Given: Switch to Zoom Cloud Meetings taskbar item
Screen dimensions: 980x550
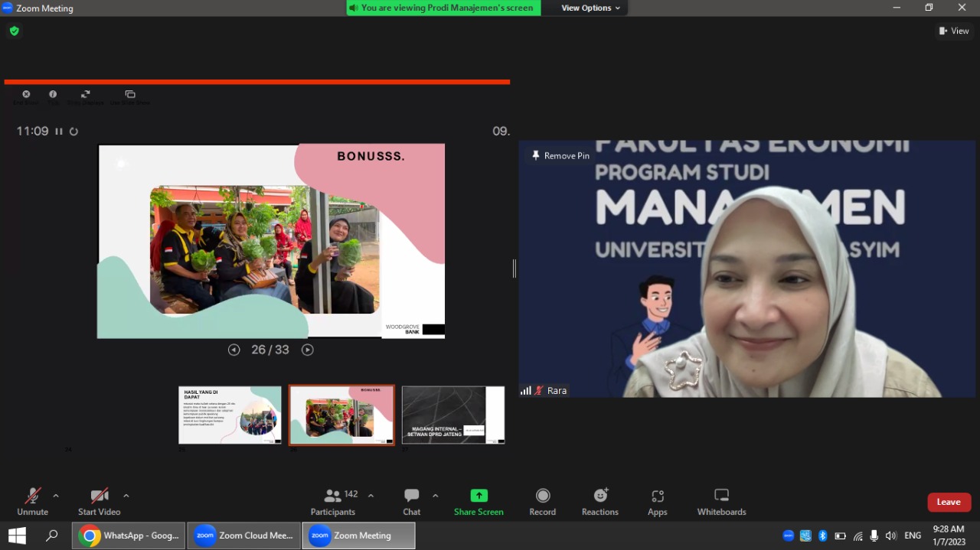Looking at the screenshot, I should [244, 535].
